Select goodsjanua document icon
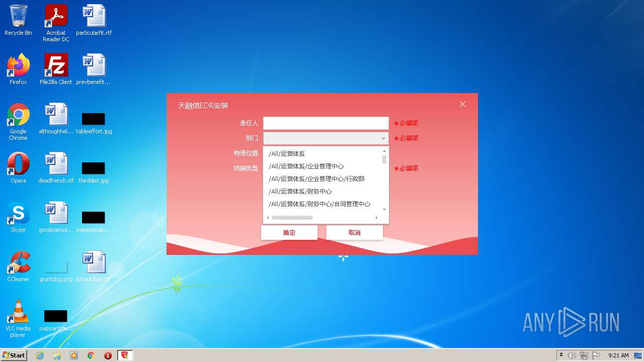 tap(56, 217)
